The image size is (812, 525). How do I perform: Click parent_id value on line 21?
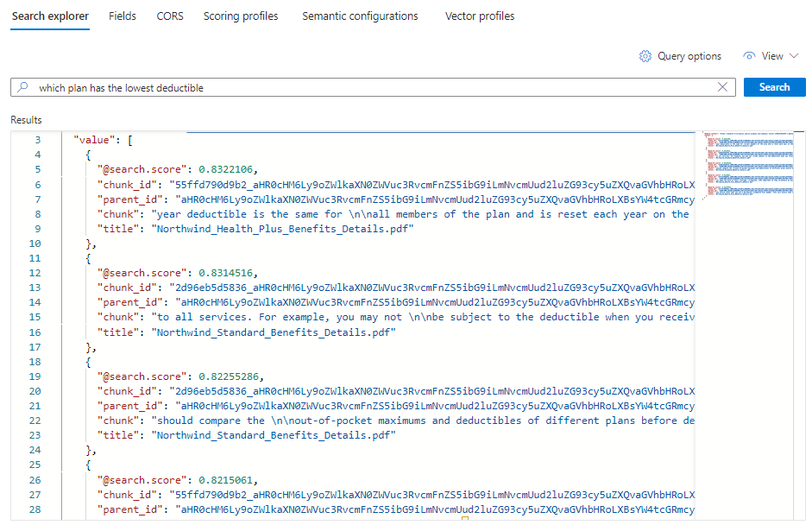coord(435,406)
